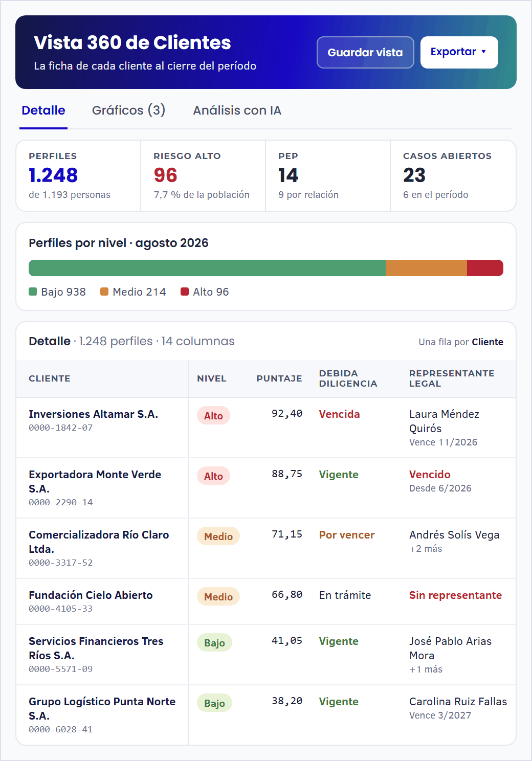Click the Bajo 938 legend entry
Screen dimensions: 532x761
(x=57, y=292)
